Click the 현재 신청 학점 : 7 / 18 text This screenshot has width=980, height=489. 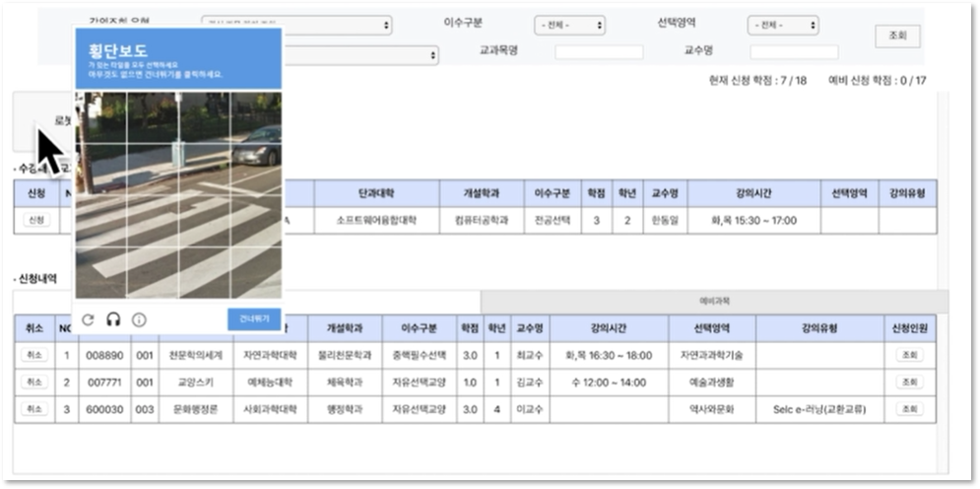pos(757,80)
